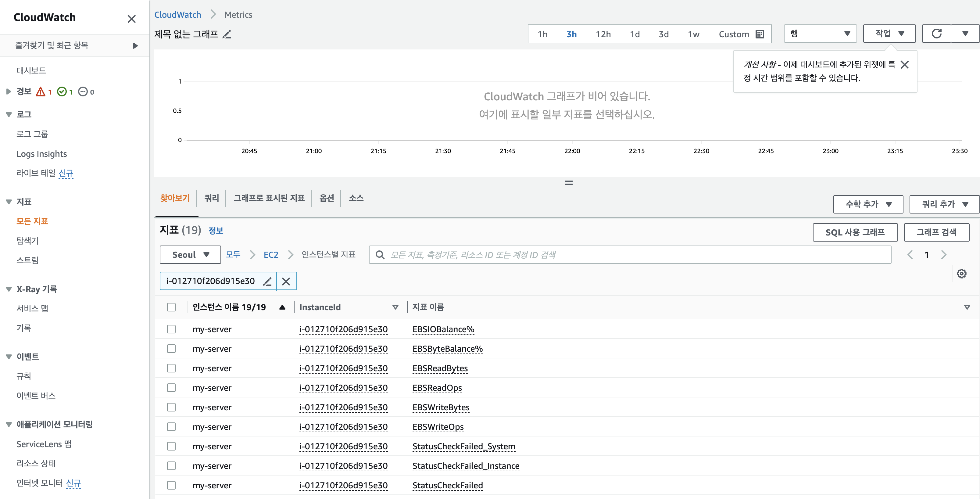
Task: Switch to the 소스 tab
Action: point(356,198)
